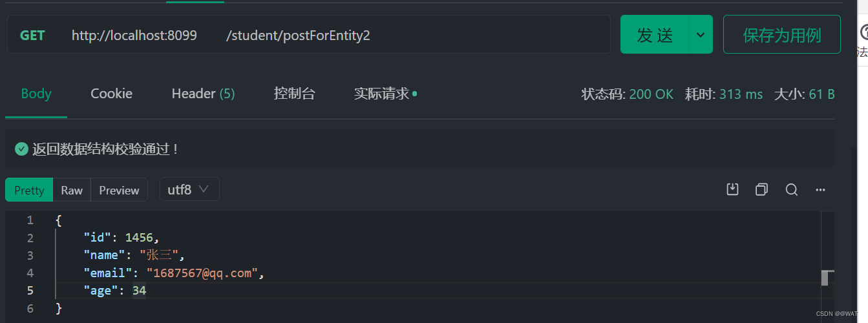Switch to Preview response view
Image resolution: width=868 pixels, height=323 pixels.
click(x=119, y=190)
